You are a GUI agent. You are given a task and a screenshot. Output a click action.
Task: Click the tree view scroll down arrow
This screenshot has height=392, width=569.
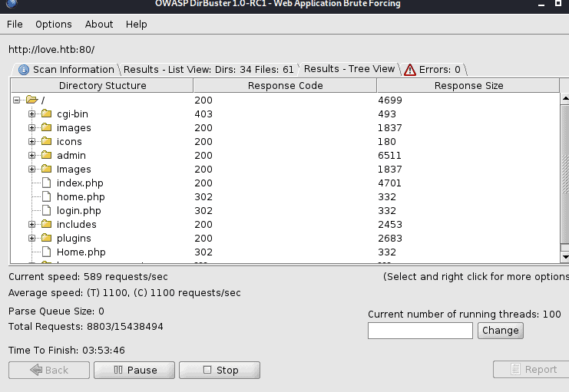(x=565, y=257)
